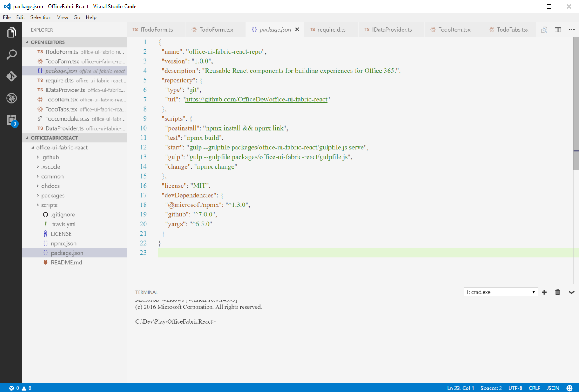Follow the github.com OfficeDev repository URL
Screen dimensions: 579x392
point(256,99)
